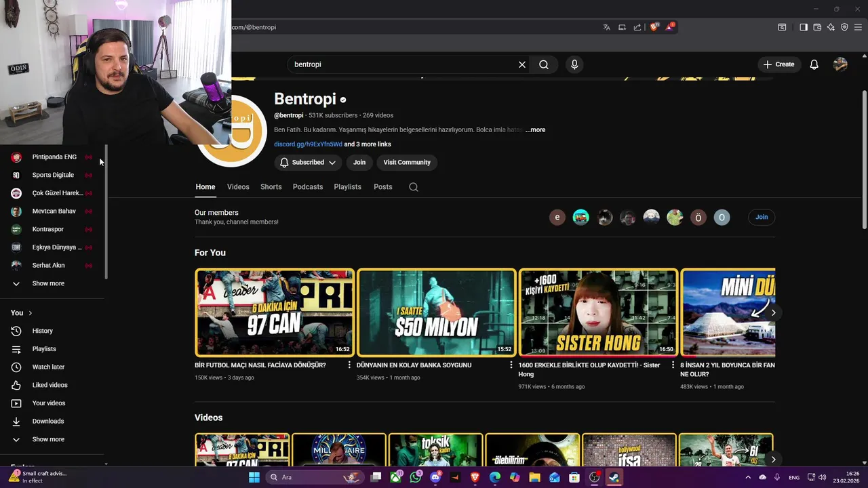Screen dimensions: 868x488
Task: Open File Explorer from taskbar
Action: (x=535, y=477)
